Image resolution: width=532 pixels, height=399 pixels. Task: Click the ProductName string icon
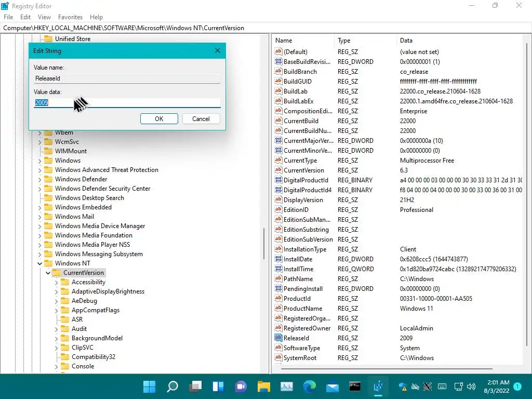[x=278, y=308]
